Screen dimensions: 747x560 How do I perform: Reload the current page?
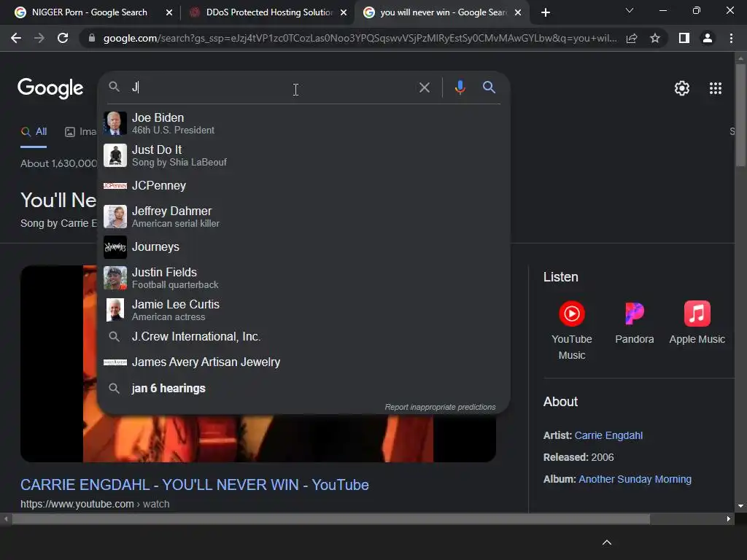63,38
